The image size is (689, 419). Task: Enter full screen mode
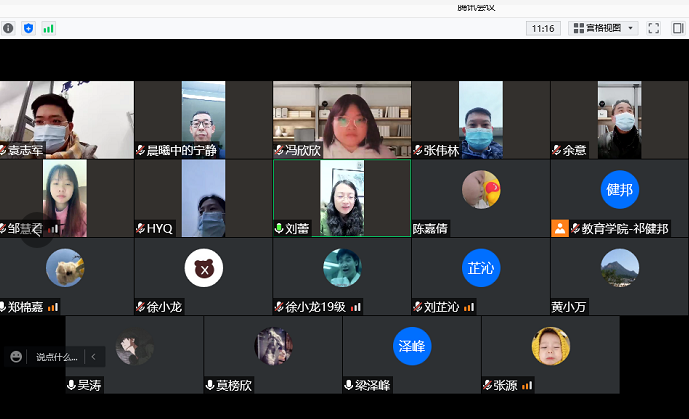(654, 28)
